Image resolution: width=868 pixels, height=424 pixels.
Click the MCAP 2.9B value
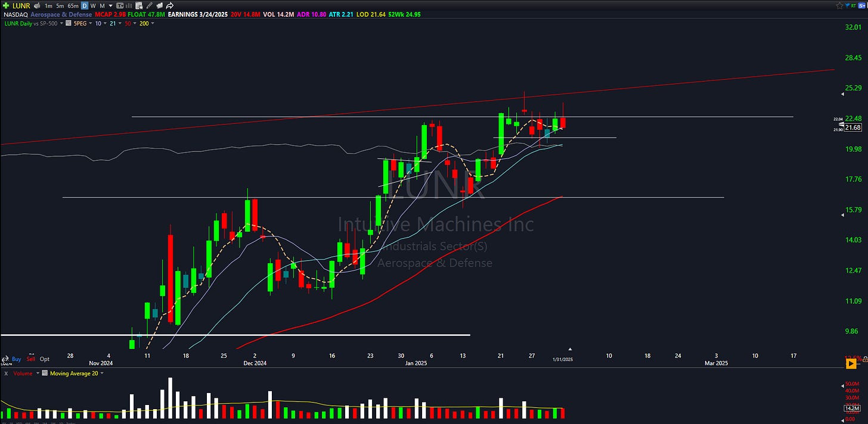coord(110,15)
